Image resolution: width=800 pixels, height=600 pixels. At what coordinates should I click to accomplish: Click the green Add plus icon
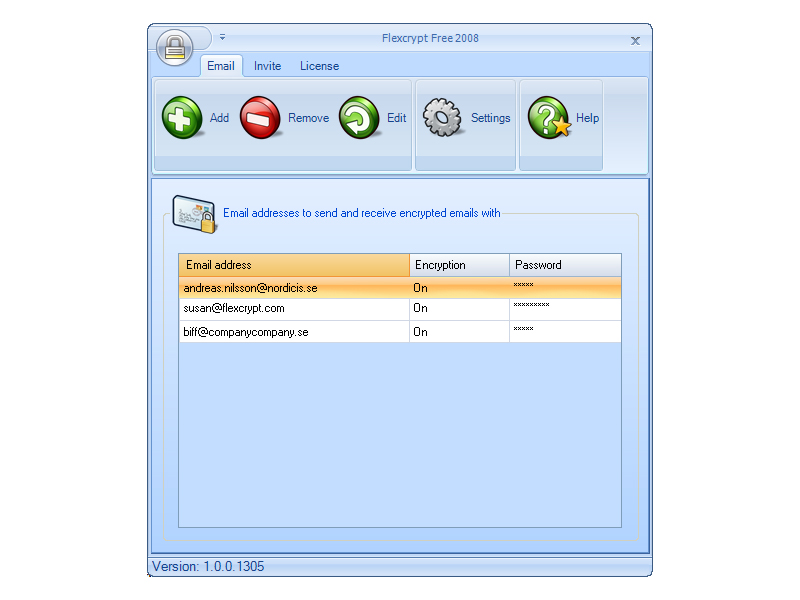coord(182,117)
